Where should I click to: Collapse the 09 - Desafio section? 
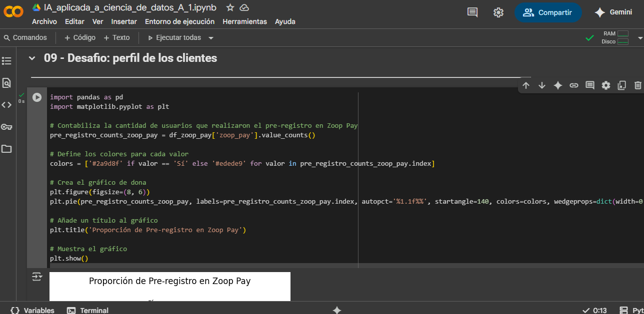32,58
